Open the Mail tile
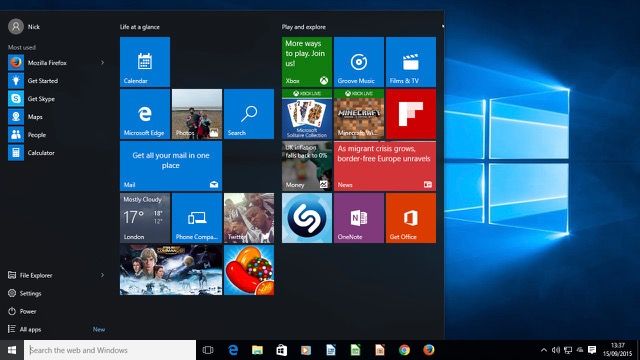The height and width of the screenshot is (360, 640). pyautogui.click(x=171, y=166)
